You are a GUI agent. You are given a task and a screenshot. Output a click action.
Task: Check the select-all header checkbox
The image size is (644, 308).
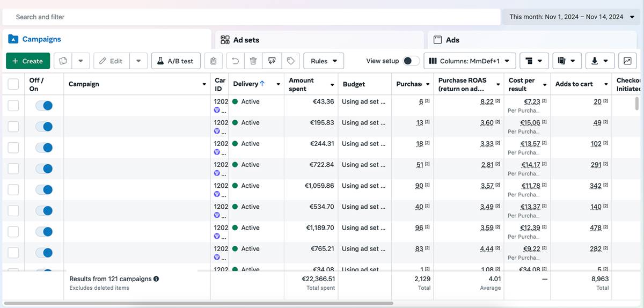coord(13,84)
